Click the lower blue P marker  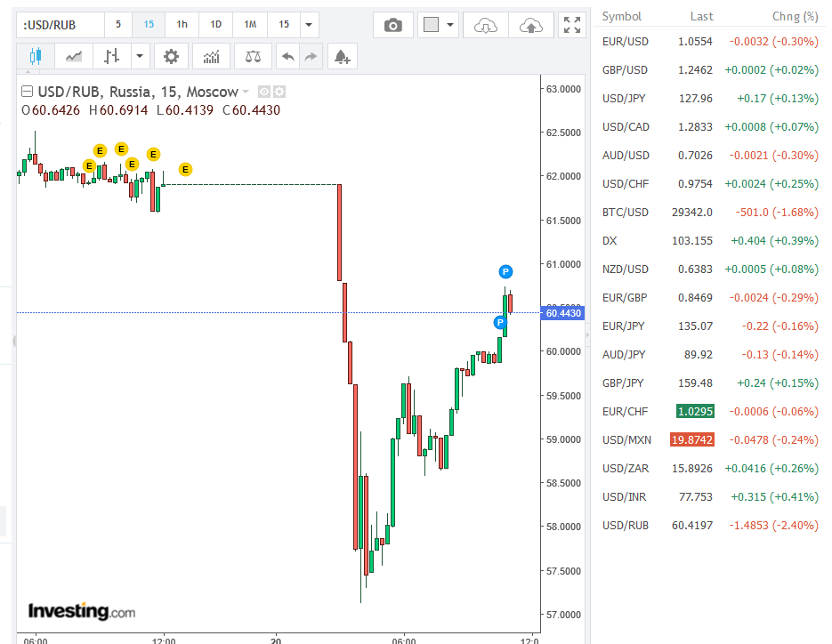coord(500,322)
